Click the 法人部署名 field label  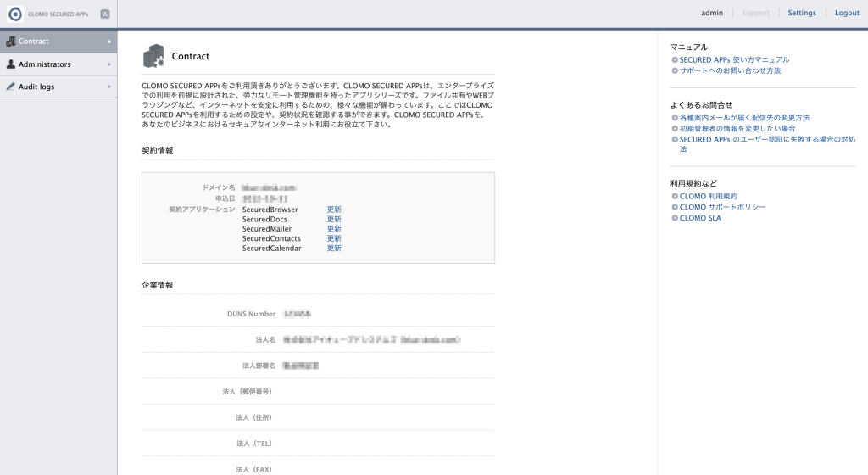coord(259,366)
